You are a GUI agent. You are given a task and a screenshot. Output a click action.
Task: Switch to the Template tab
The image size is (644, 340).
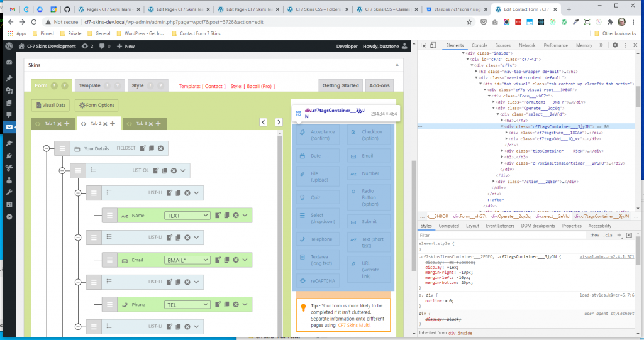[90, 85]
